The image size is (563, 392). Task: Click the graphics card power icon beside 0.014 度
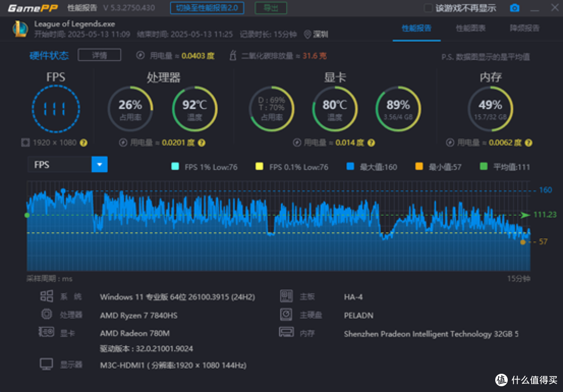[297, 142]
